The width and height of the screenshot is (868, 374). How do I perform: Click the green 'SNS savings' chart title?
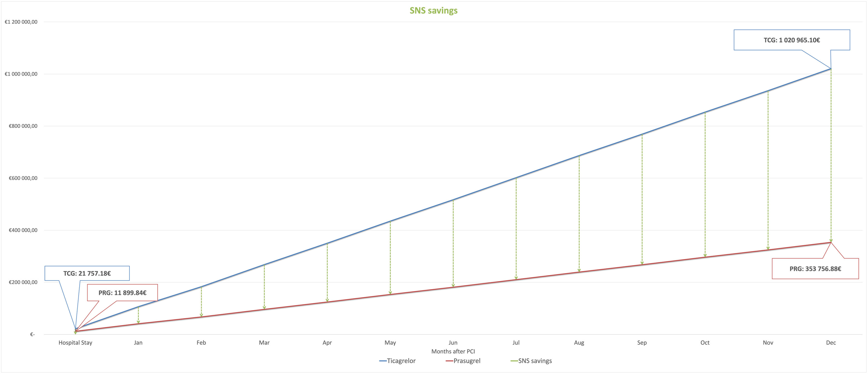[433, 11]
